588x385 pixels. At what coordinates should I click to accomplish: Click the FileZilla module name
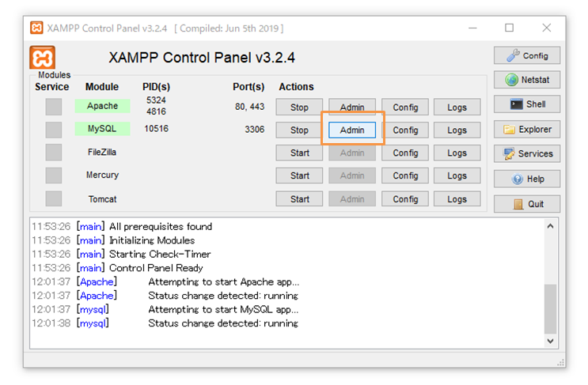(x=102, y=152)
